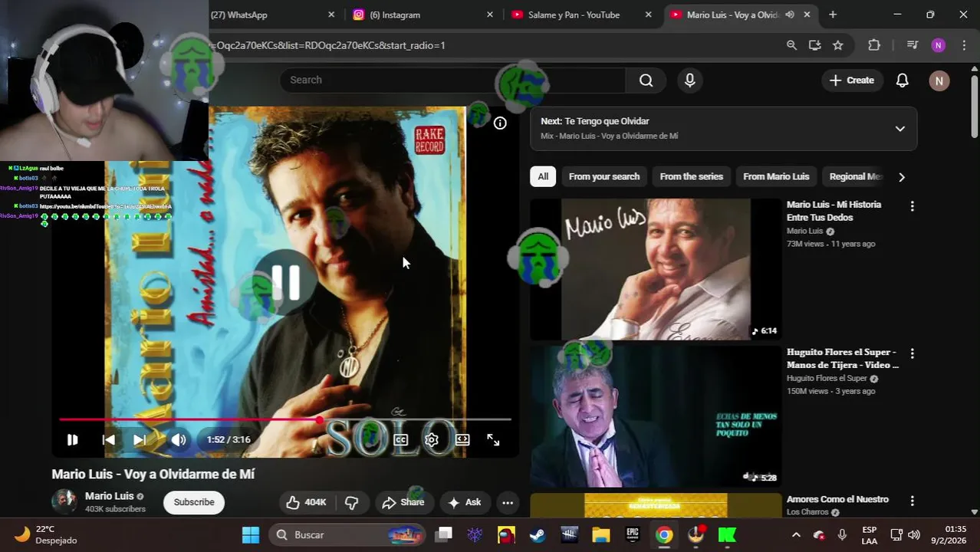Open Windows Start menu
980x552 pixels.
[251, 534]
